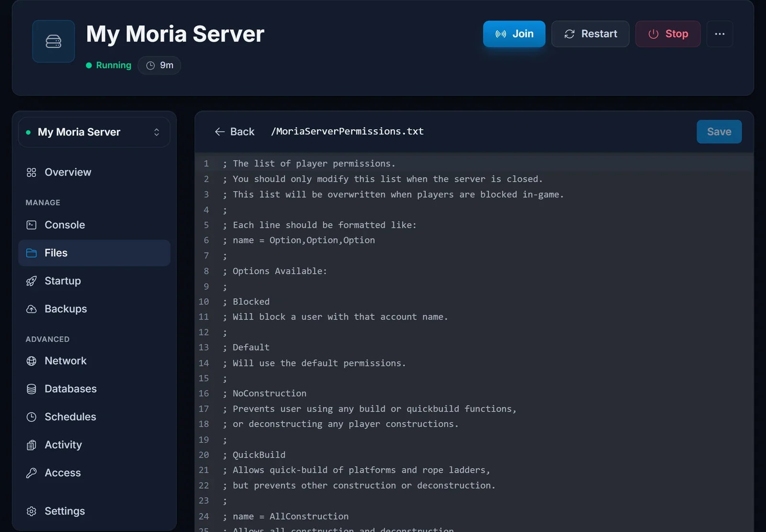The width and height of the screenshot is (766, 532).
Task: Click the MANAGE section heading
Action: click(43, 203)
